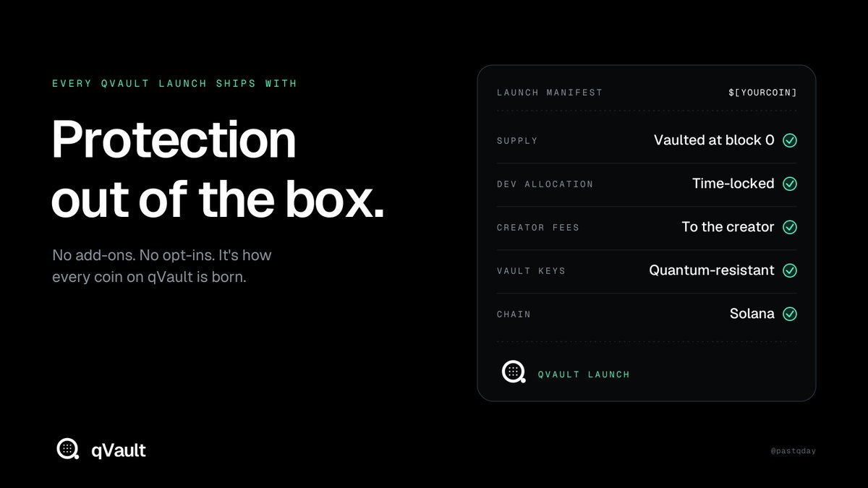Click the 'Quantum-resistant' value
This screenshot has width=868, height=488.
(x=712, y=270)
